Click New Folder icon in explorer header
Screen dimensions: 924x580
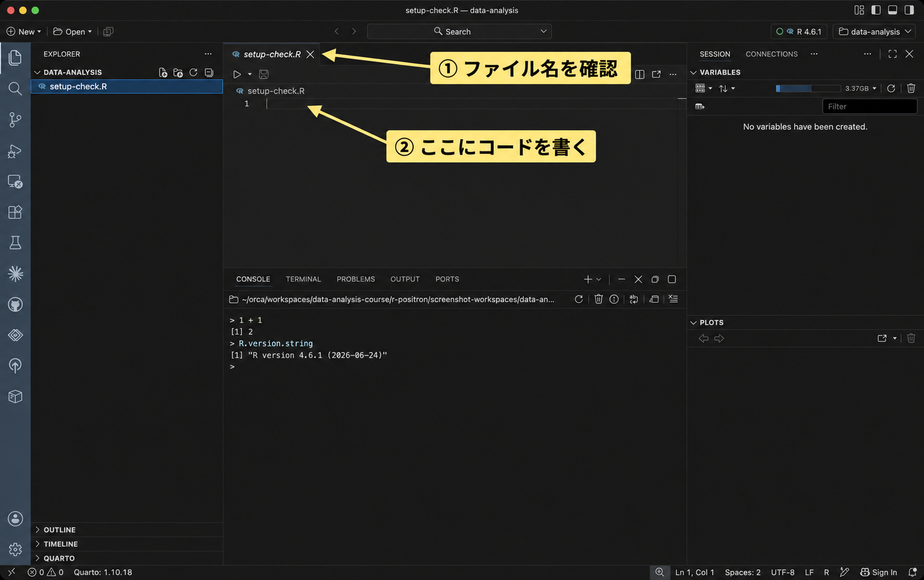(178, 72)
